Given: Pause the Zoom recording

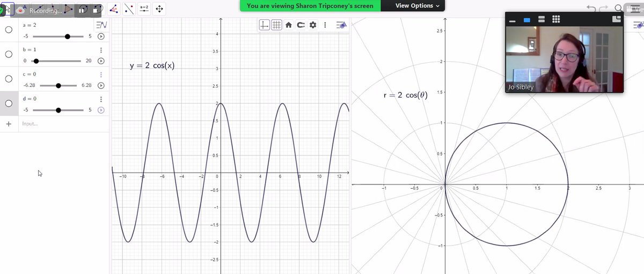Looking at the screenshot, I should pos(82,10).
